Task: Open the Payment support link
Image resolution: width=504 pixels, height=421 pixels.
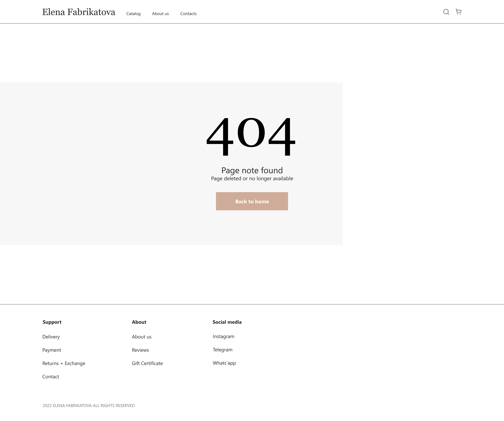Action: [x=52, y=350]
